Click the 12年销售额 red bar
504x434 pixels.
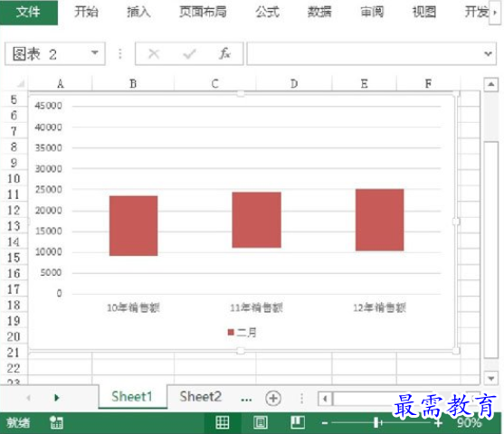pyautogui.click(x=380, y=220)
